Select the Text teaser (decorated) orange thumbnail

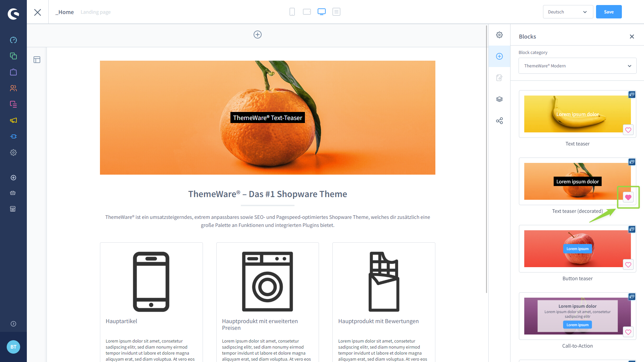[x=578, y=181]
